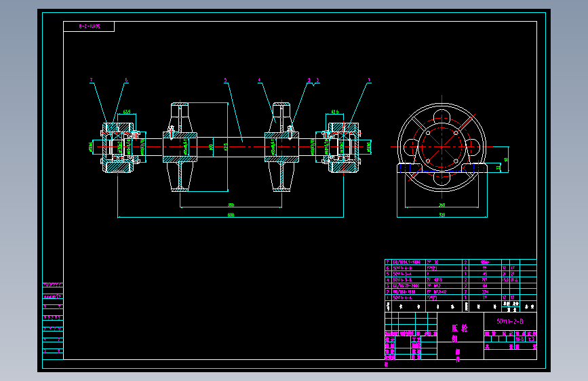Select the 压轮组 title text
The image size is (588, 381).
[459, 334]
